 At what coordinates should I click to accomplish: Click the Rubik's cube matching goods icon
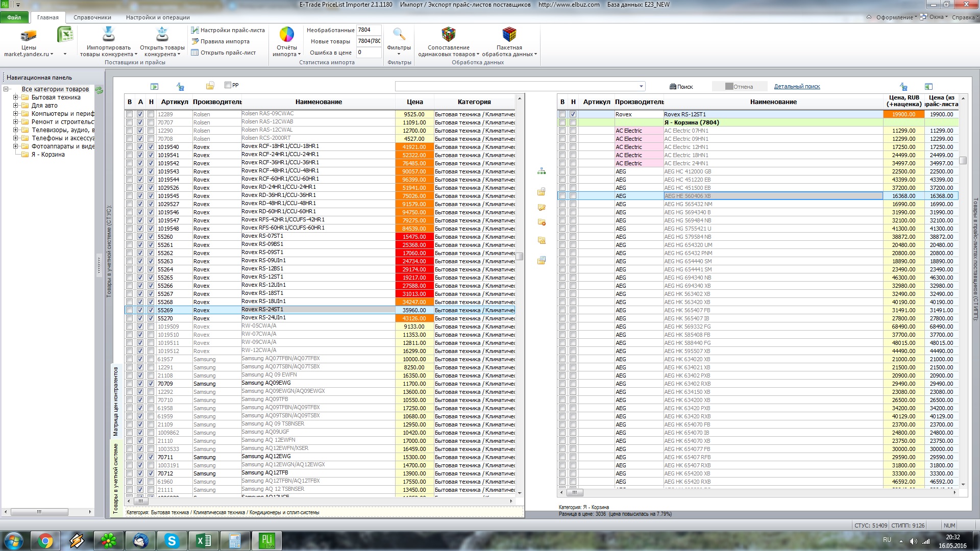point(449,34)
